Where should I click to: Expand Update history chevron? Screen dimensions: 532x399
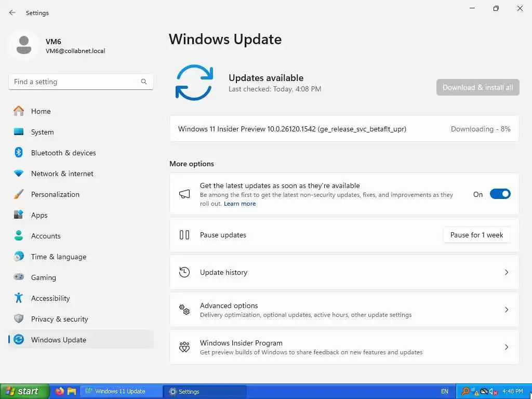(x=506, y=272)
